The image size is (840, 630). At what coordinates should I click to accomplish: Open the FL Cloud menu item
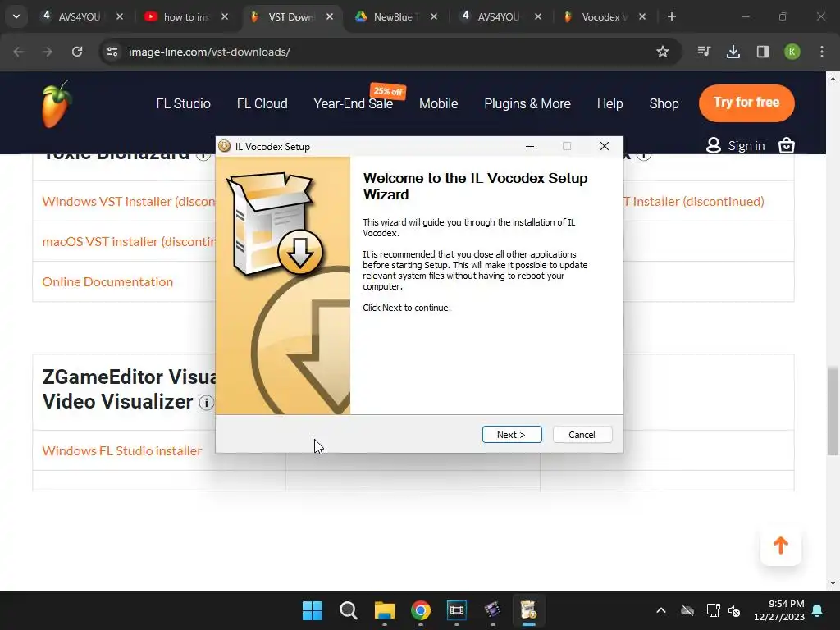coord(262,103)
